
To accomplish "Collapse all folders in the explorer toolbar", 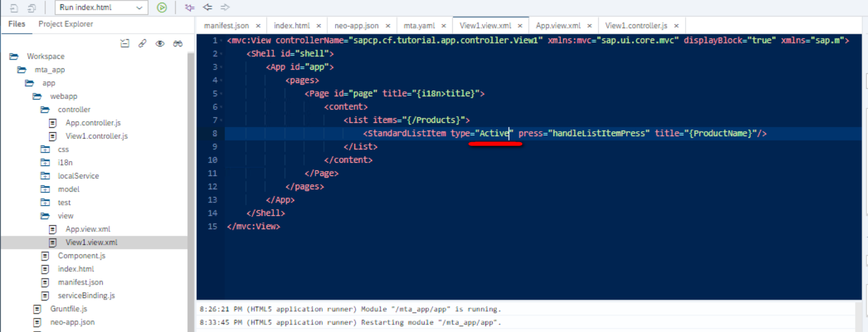I will coord(125,43).
